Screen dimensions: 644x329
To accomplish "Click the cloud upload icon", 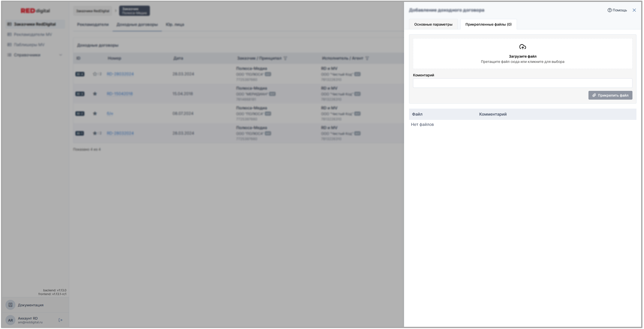I will pos(522,47).
